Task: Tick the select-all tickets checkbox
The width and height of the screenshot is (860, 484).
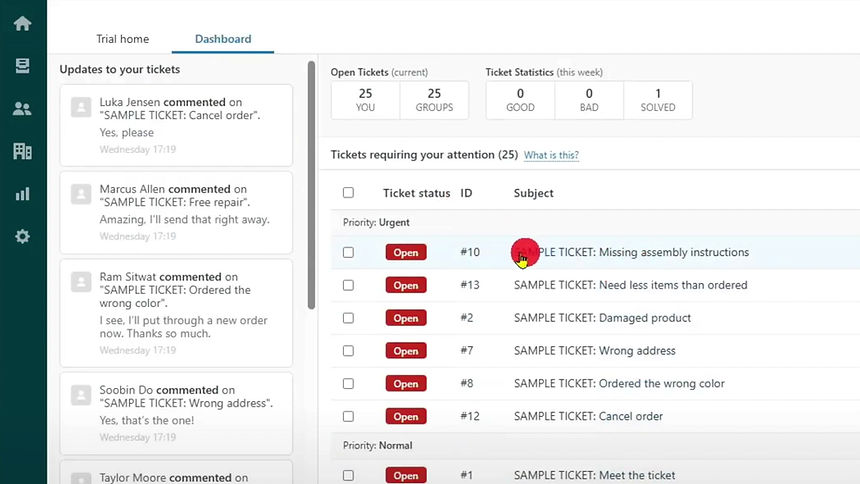Action: click(x=348, y=193)
